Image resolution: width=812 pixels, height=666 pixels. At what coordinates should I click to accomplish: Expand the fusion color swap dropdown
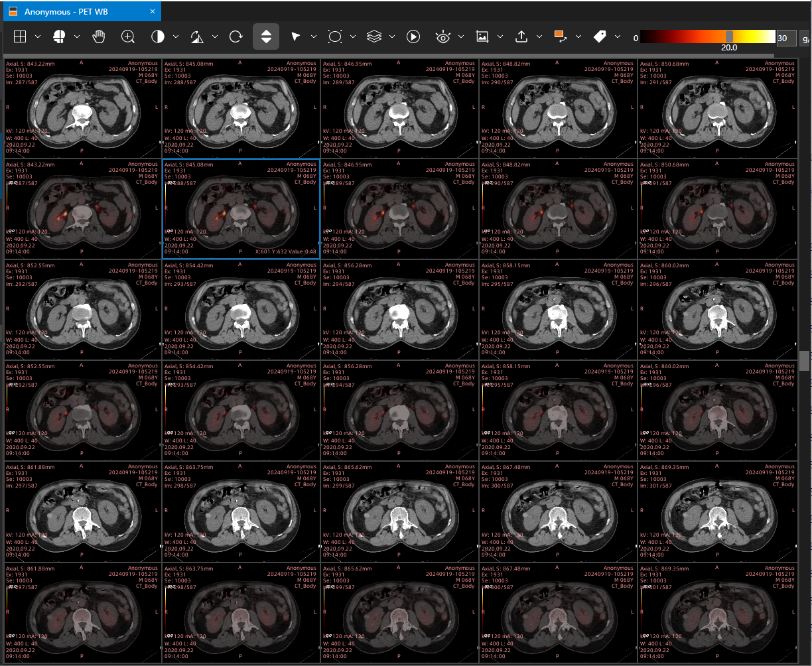(578, 36)
